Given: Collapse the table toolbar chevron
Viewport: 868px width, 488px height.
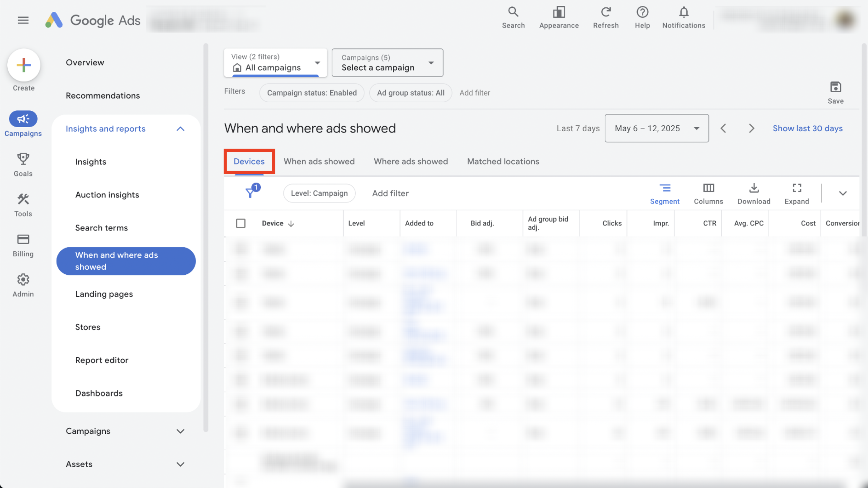Looking at the screenshot, I should click(843, 193).
